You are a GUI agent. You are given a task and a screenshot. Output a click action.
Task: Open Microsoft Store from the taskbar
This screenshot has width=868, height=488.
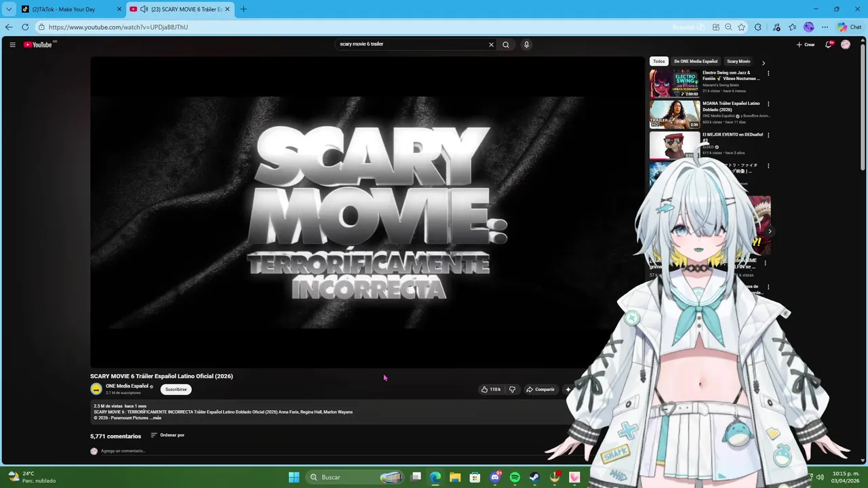(475, 477)
